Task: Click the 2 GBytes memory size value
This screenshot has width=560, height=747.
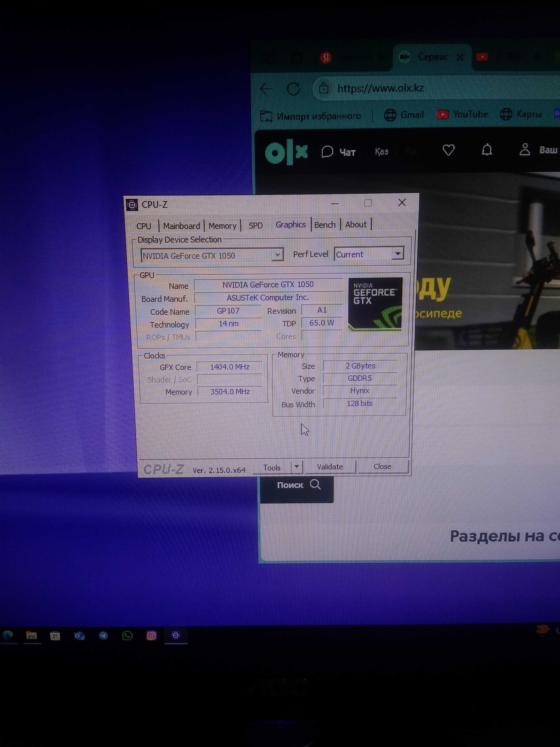Action: coord(360,366)
